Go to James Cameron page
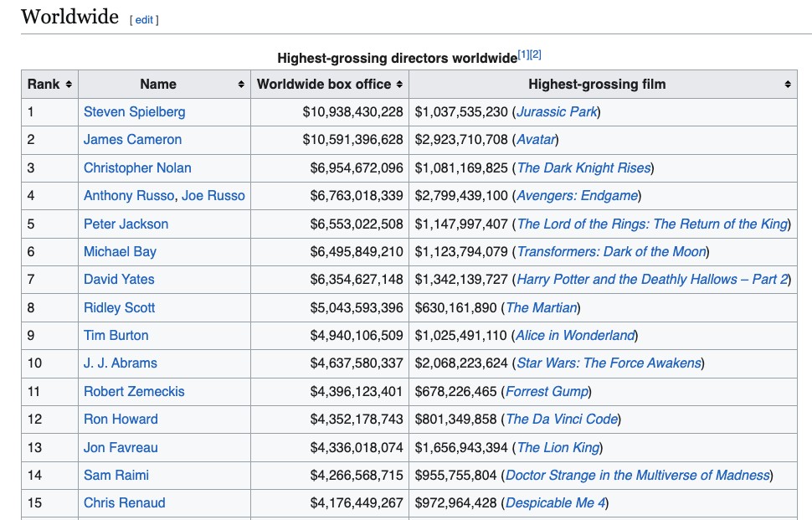 click(x=132, y=139)
